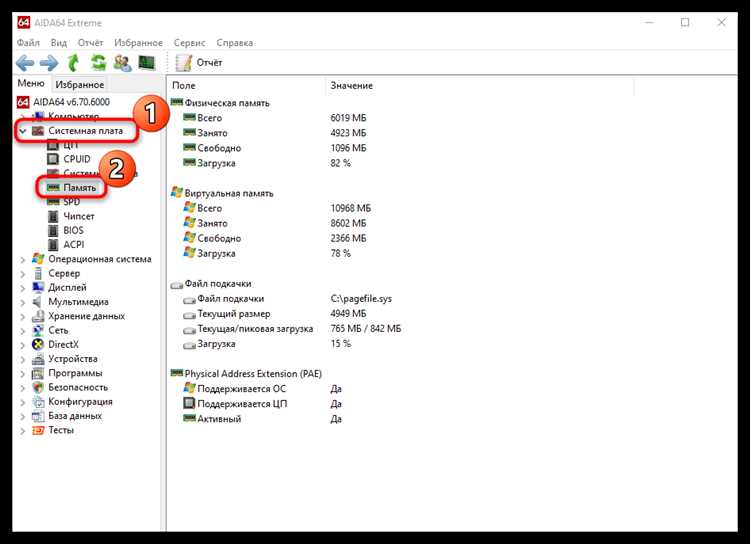
Task: Expand the Сервер tree node
Action: [22, 274]
